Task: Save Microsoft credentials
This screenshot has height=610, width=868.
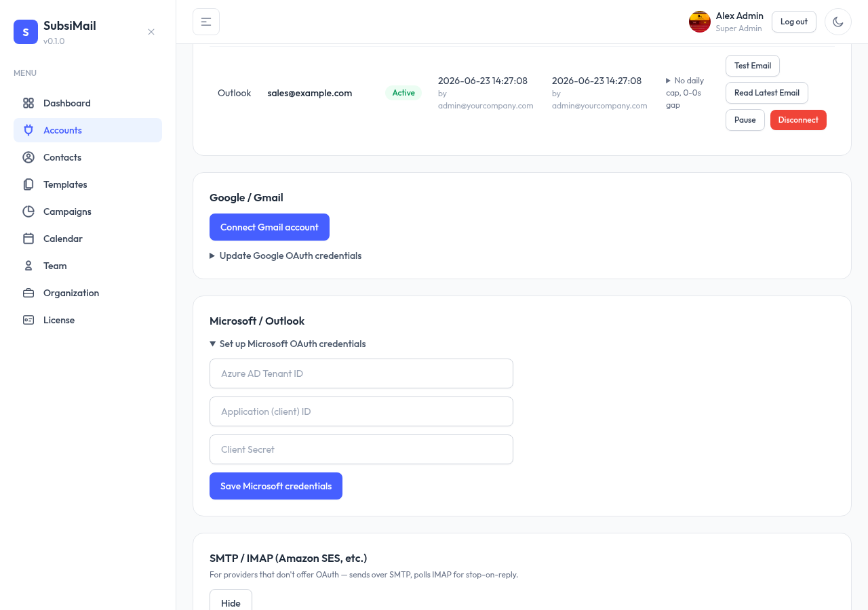Action: coord(276,486)
